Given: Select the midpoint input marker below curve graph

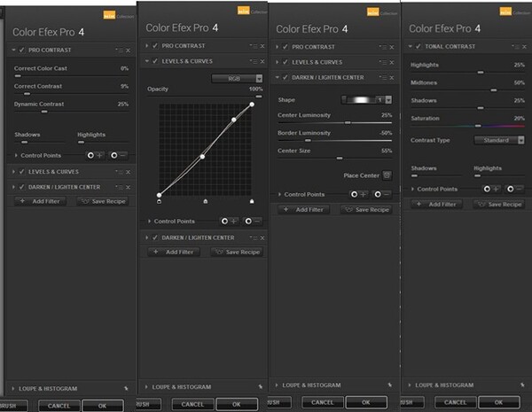Looking at the screenshot, I should click(x=206, y=201).
